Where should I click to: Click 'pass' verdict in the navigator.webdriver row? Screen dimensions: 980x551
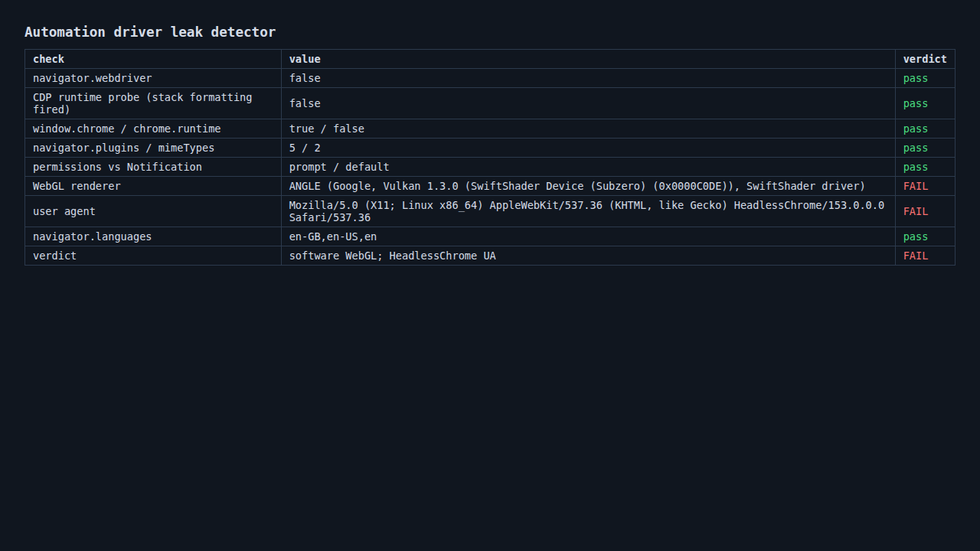coord(925,78)
